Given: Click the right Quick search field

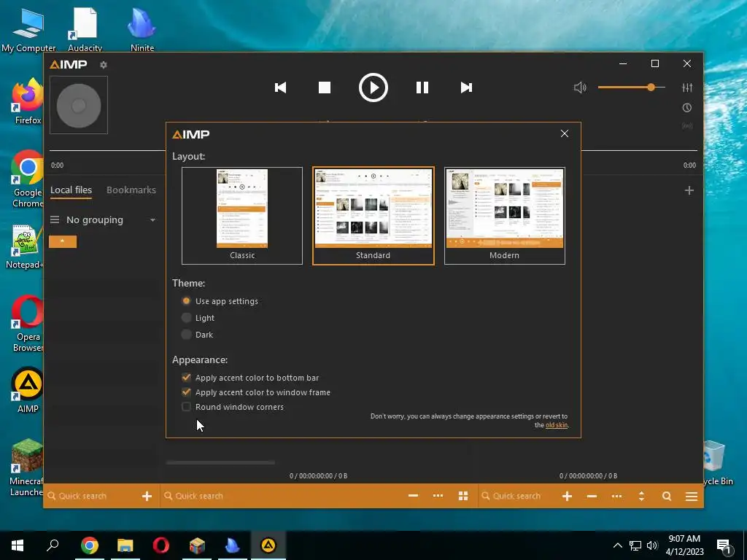Looking at the screenshot, I should (x=517, y=496).
